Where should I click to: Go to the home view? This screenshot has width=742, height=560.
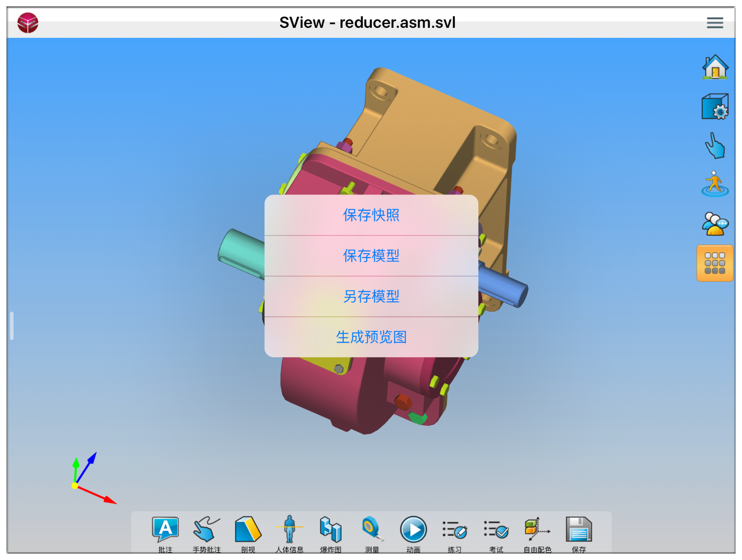pyautogui.click(x=715, y=67)
